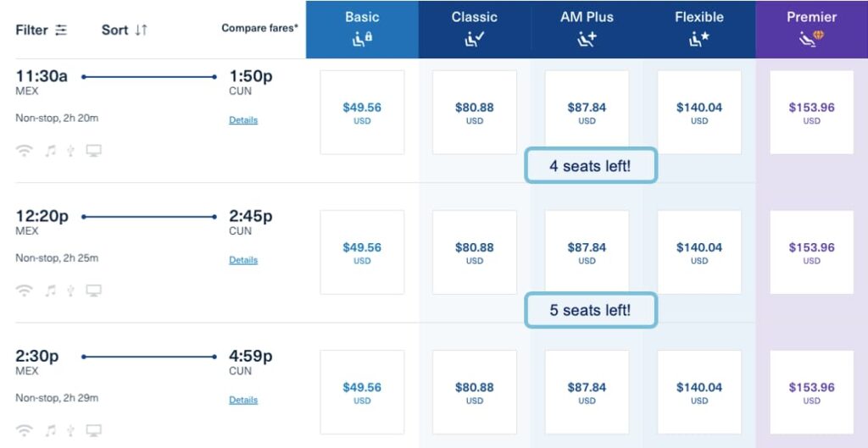
Task: Select the Basic fare seat-lock icon
Action: coord(363,39)
